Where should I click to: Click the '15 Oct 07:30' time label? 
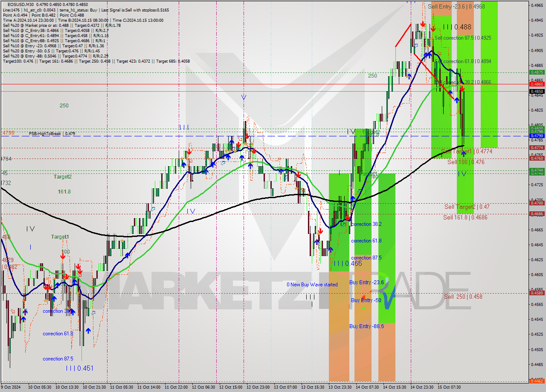pyautogui.click(x=449, y=387)
